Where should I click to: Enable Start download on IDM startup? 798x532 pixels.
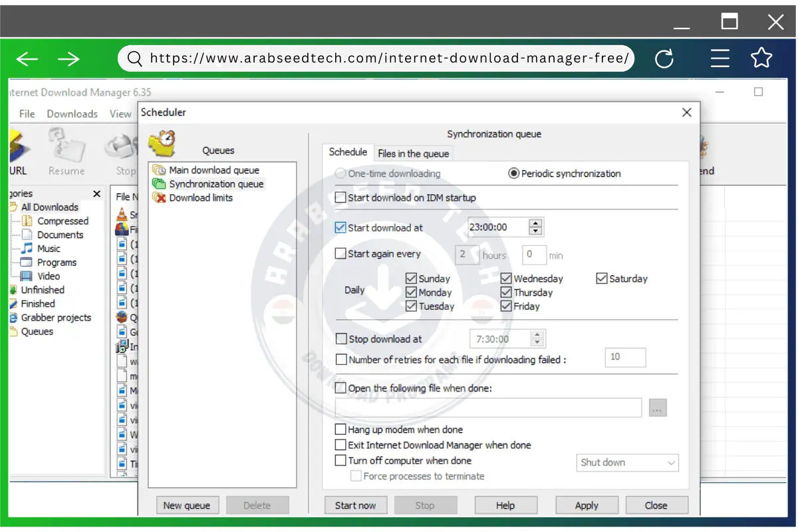[341, 198]
